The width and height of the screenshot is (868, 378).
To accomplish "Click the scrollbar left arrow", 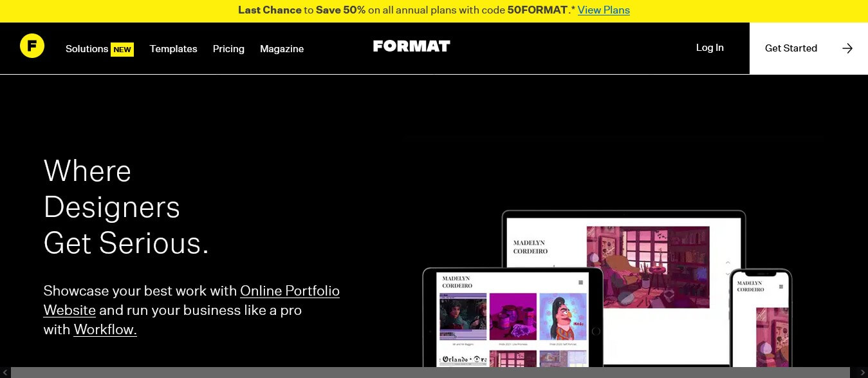I will click(x=5, y=372).
